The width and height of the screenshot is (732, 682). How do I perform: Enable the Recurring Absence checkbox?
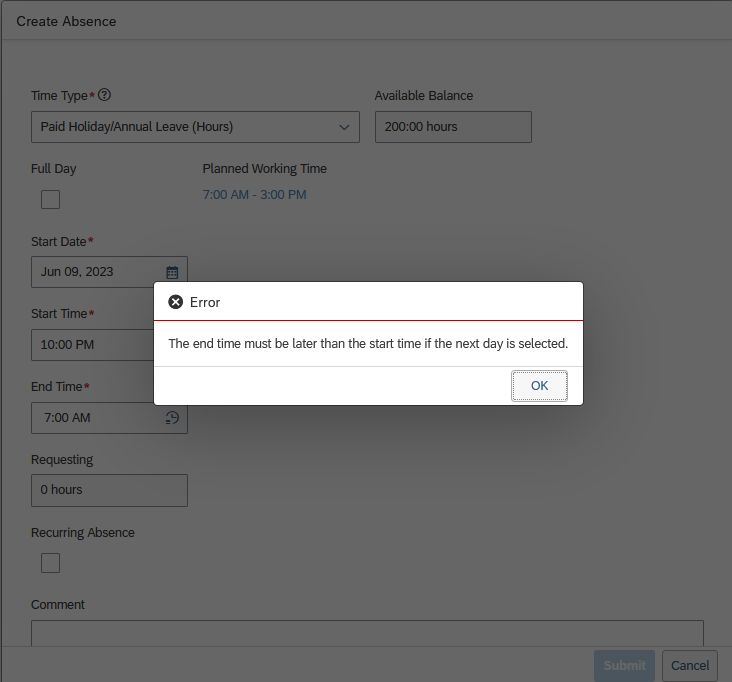pos(50,563)
